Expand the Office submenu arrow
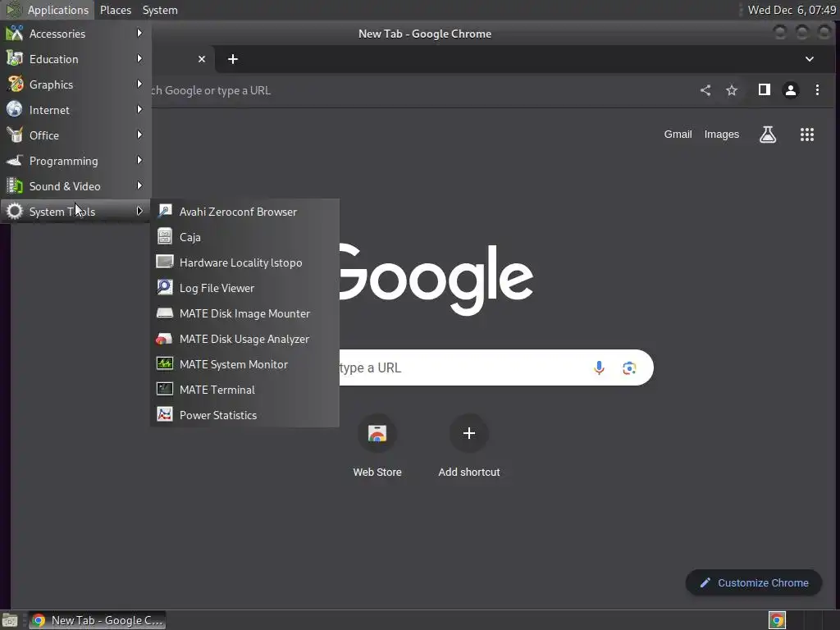The width and height of the screenshot is (840, 630). (139, 135)
